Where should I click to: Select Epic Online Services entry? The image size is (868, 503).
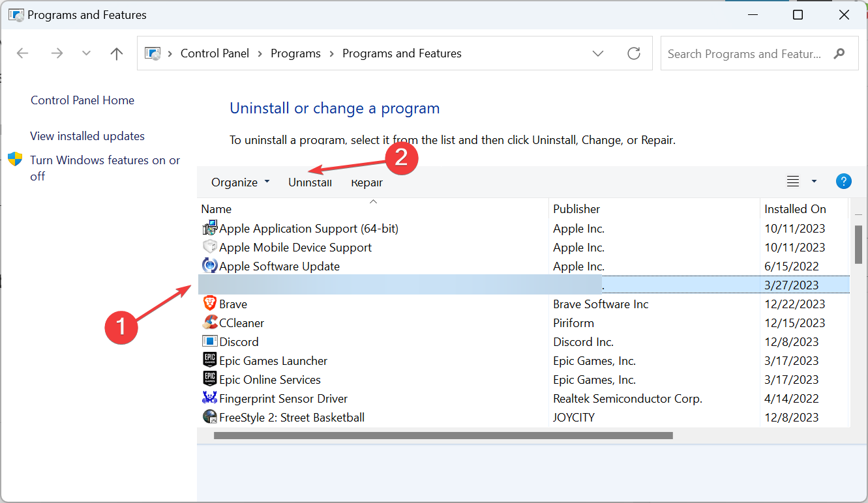270,380
